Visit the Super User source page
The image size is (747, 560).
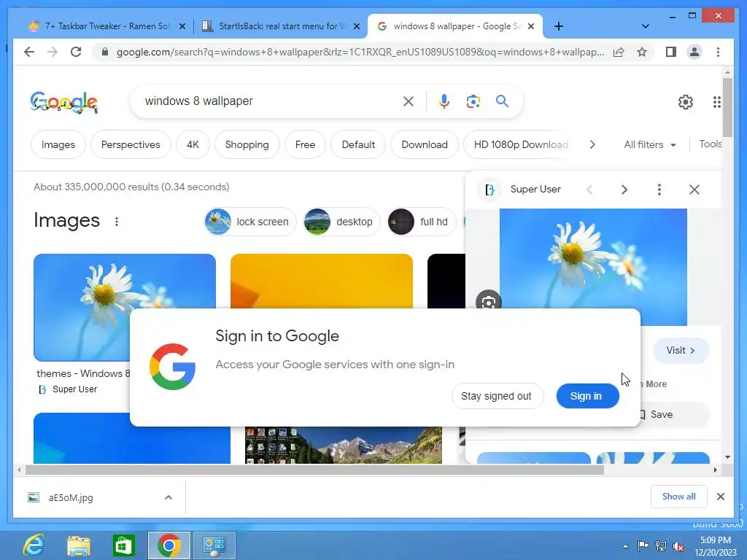(x=681, y=351)
